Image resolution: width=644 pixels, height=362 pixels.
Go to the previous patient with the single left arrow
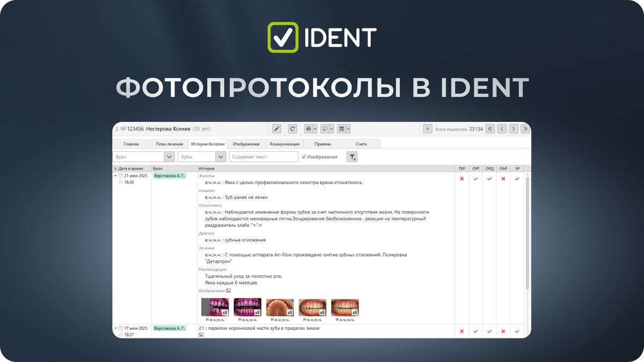pyautogui.click(x=502, y=129)
